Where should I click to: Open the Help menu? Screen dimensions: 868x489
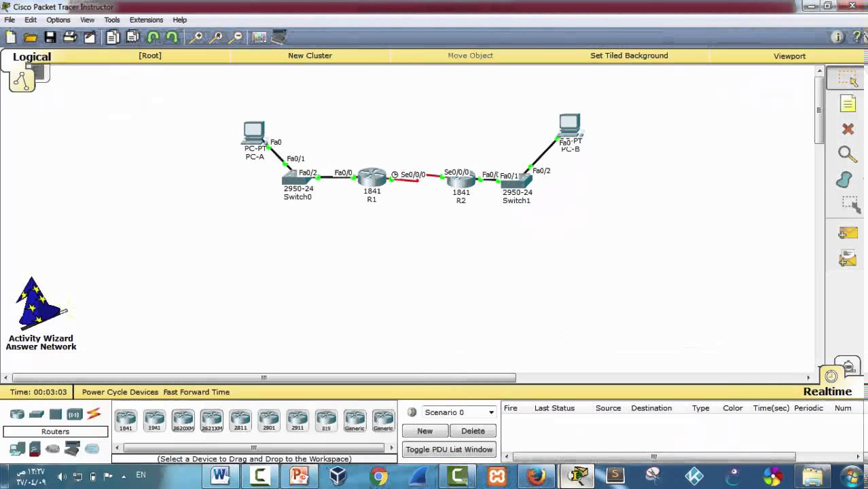(180, 20)
